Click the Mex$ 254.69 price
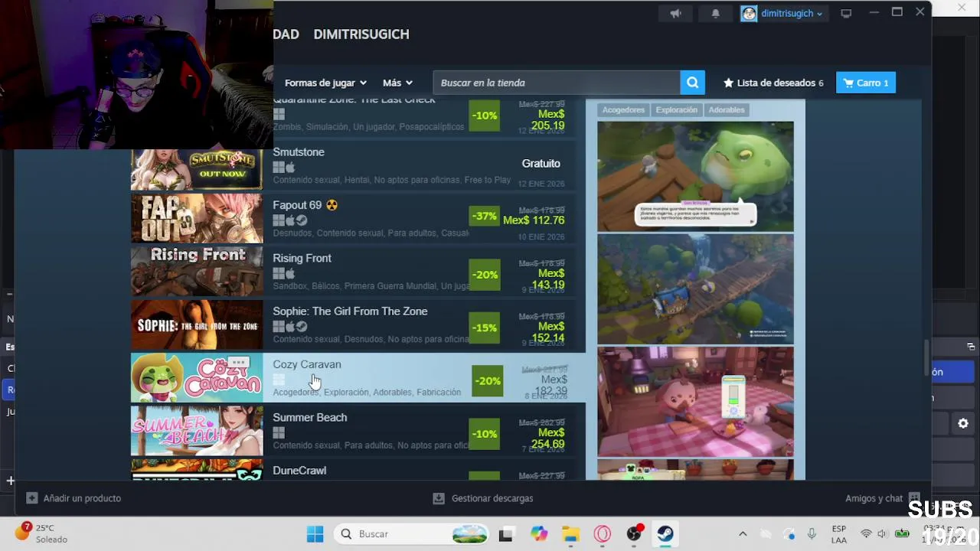 tap(548, 439)
